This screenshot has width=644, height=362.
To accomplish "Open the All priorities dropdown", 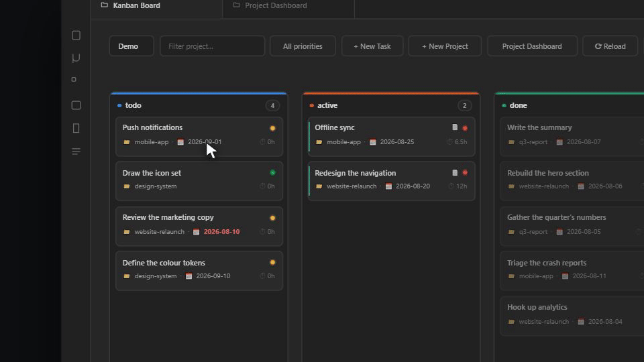I will 303,46.
